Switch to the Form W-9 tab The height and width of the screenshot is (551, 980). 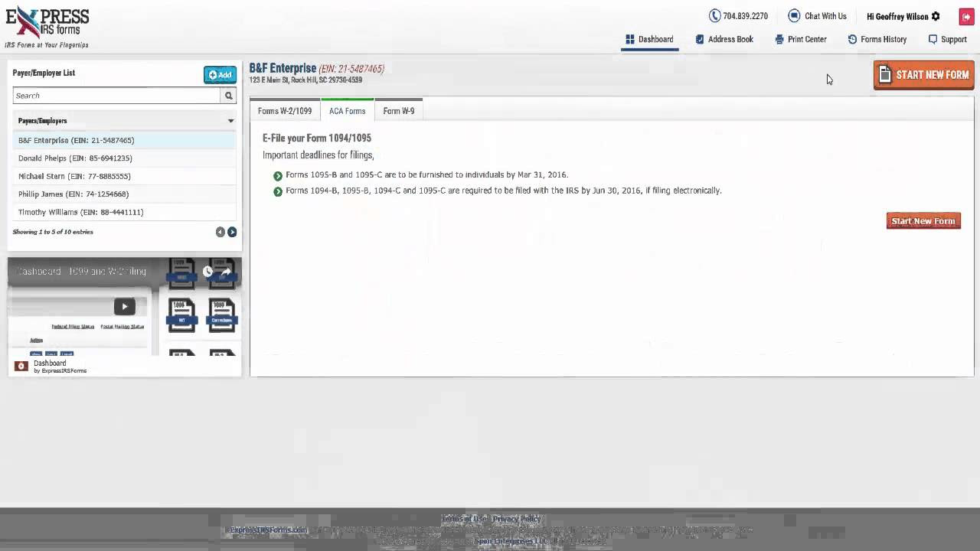coord(399,111)
